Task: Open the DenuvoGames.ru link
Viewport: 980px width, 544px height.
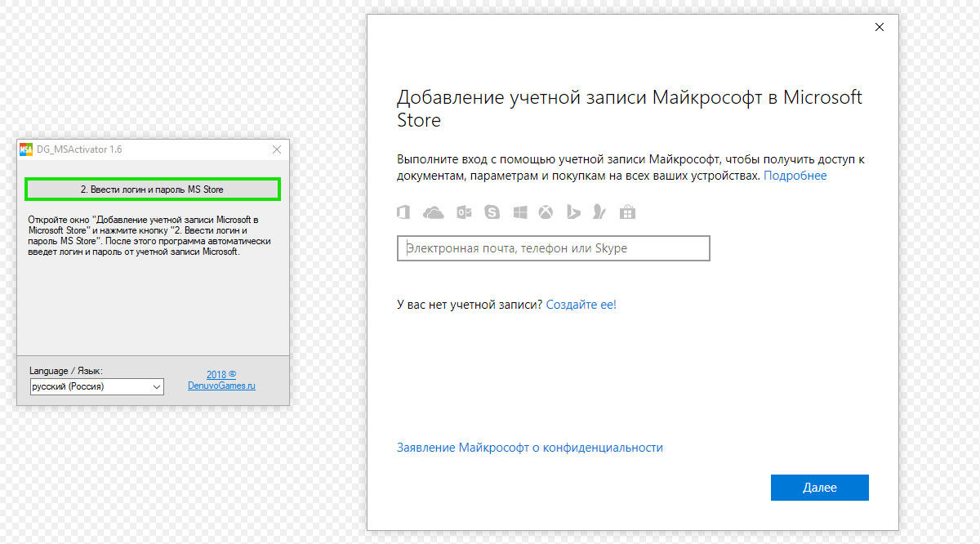Action: (221, 386)
